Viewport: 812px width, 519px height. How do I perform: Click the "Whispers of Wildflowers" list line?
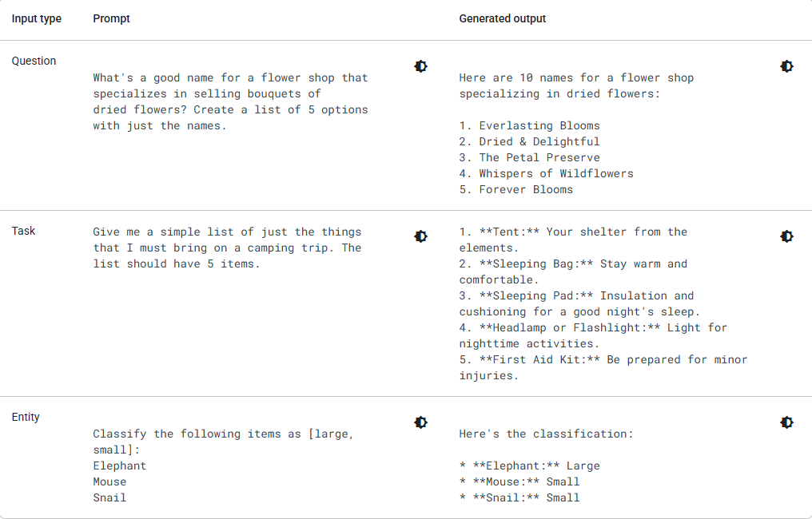click(x=546, y=173)
